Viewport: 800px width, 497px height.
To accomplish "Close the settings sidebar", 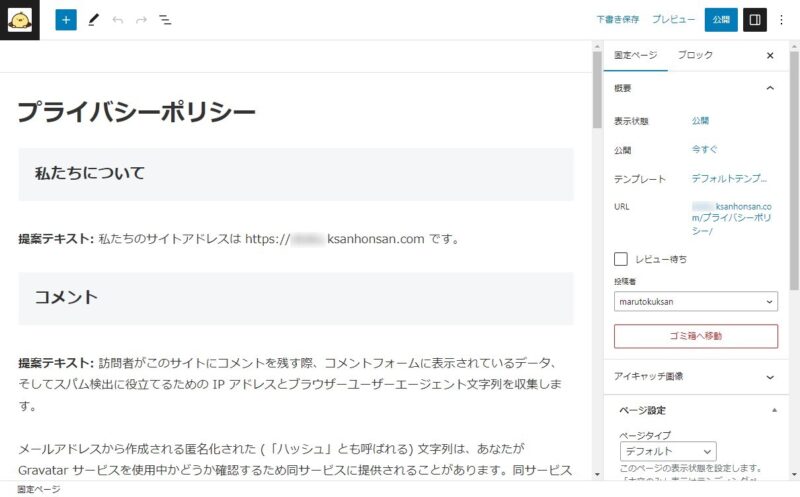I will click(x=770, y=56).
